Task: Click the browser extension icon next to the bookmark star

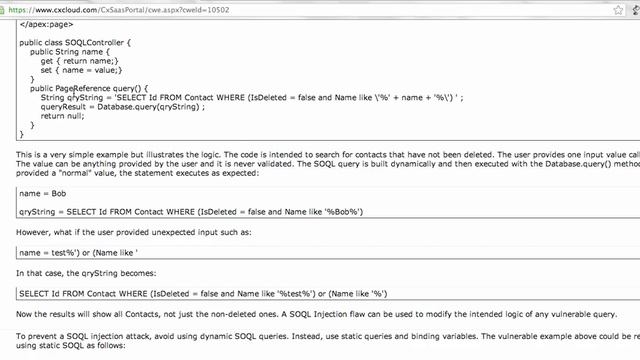Action: (x=636, y=10)
